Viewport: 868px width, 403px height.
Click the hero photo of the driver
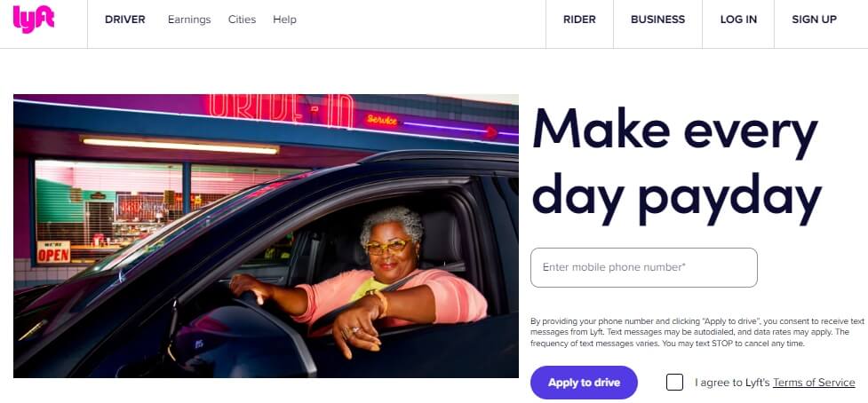click(x=266, y=236)
